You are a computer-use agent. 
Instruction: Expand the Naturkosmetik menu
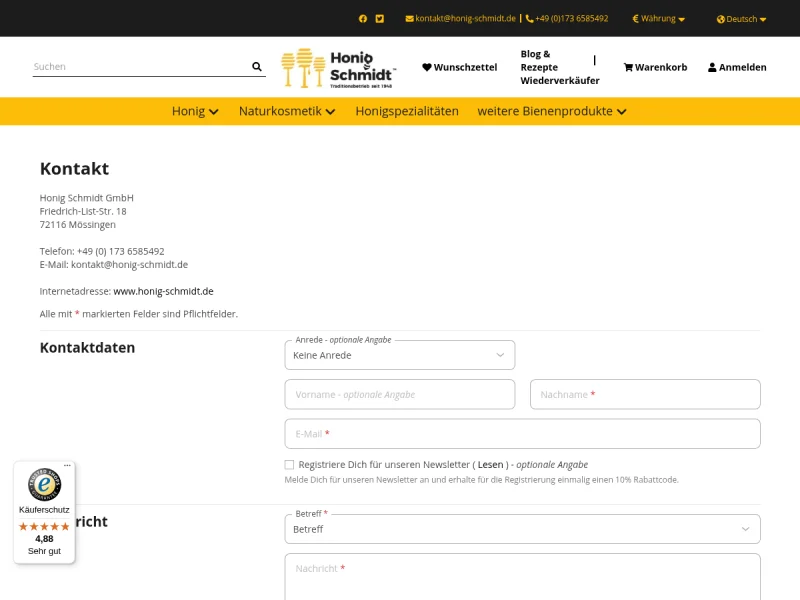click(287, 111)
